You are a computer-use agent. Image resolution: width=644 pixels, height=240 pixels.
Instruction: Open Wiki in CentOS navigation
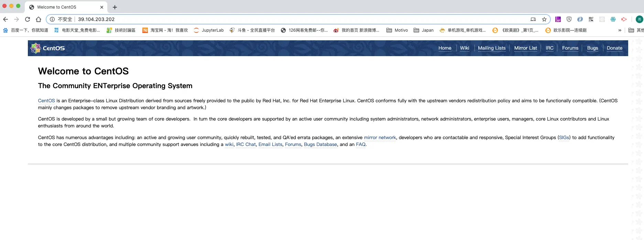(x=465, y=48)
